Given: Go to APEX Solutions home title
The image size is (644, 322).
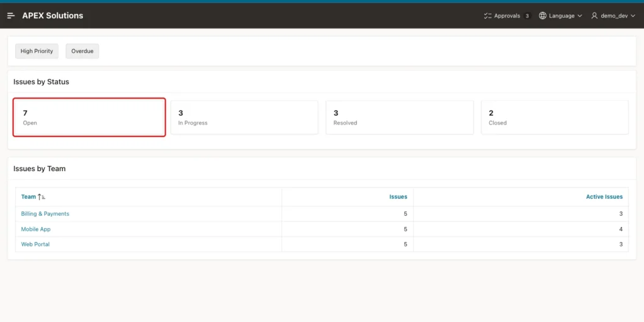Looking at the screenshot, I should 53,16.
